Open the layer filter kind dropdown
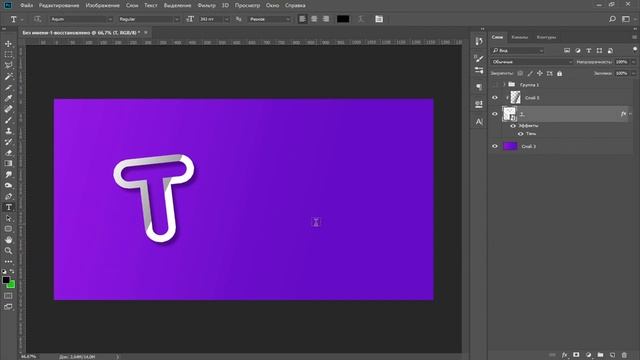Viewport: 640px width, 360px height. [518, 51]
